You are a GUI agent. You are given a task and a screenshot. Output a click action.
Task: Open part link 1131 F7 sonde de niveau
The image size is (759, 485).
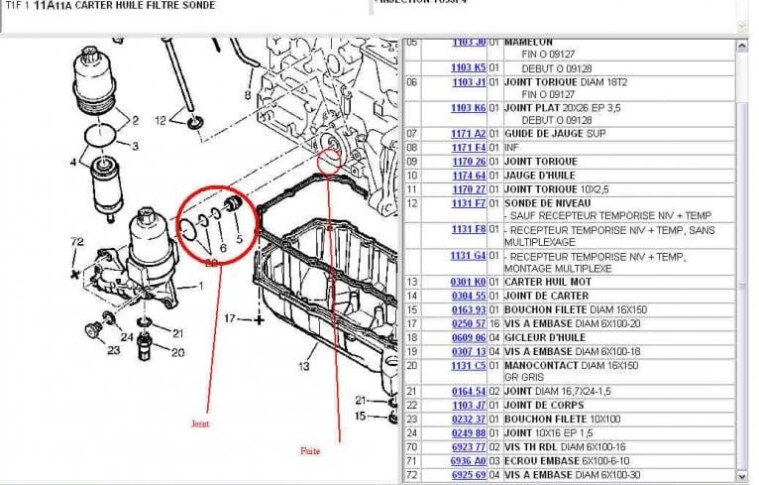469,203
